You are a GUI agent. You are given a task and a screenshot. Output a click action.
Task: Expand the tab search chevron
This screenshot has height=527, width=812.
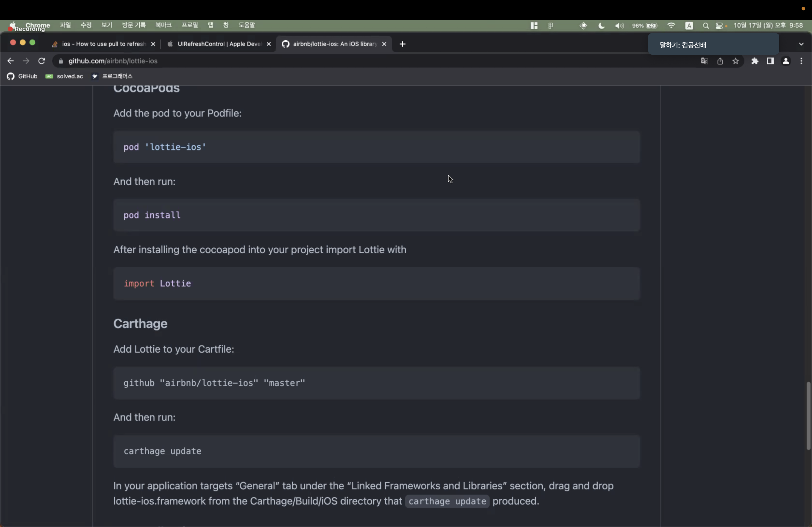click(802, 44)
